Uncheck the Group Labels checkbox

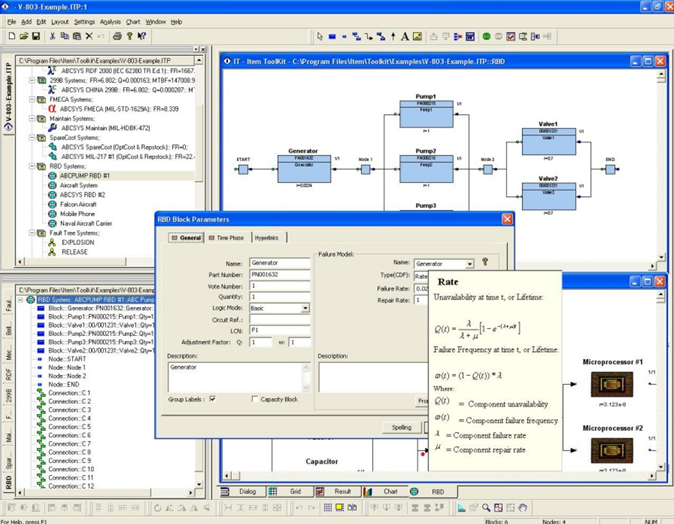212,399
